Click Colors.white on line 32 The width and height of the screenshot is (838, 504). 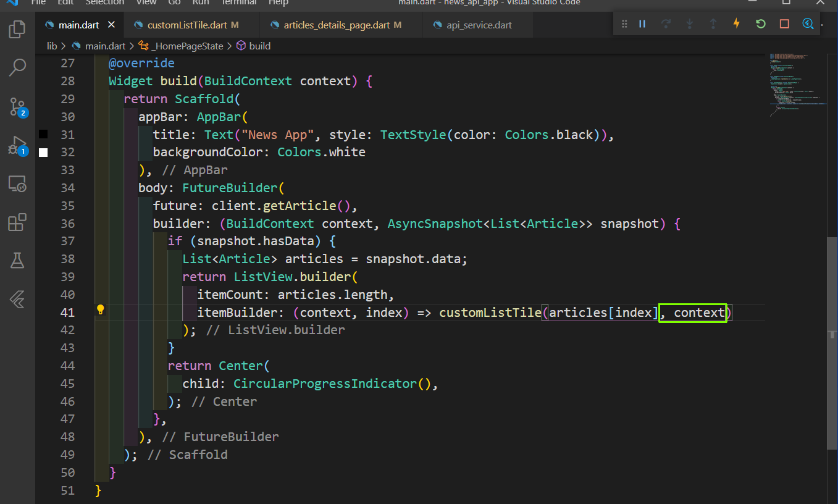click(x=321, y=152)
